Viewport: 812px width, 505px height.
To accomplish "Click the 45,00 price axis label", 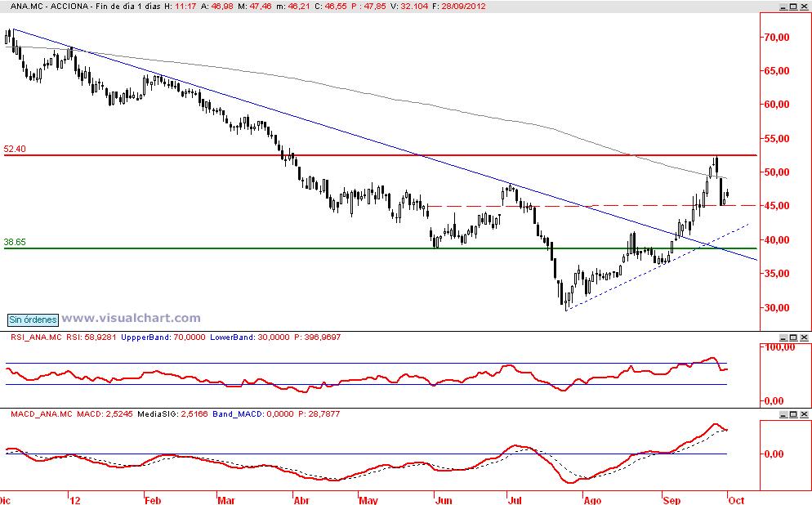I will [777, 206].
